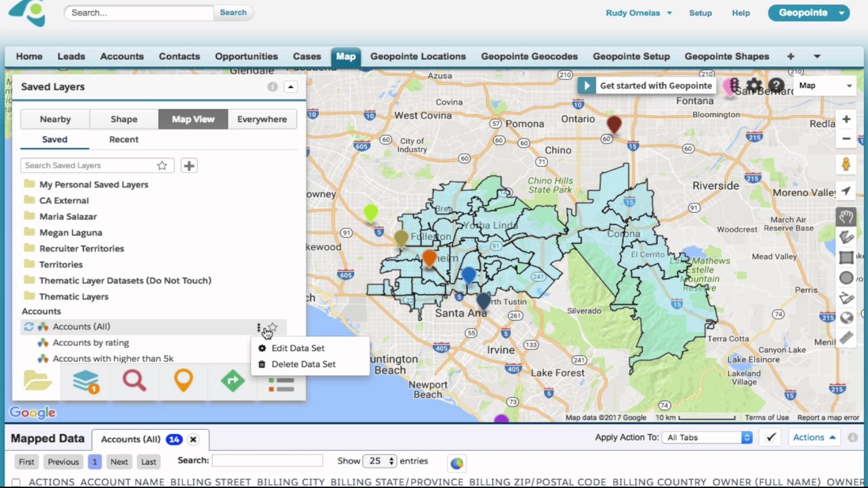Choose Edit Data Set from the menu
The width and height of the screenshot is (868, 488).
tap(298, 348)
